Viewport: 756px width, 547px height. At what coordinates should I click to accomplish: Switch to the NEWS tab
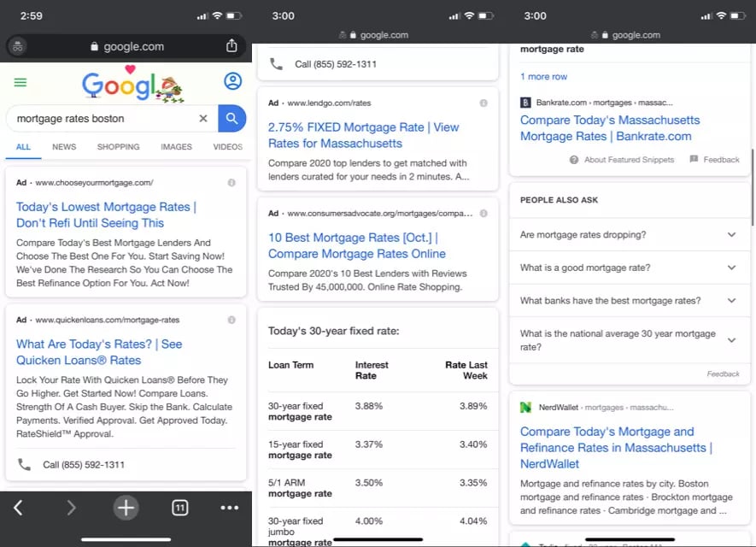coord(64,147)
